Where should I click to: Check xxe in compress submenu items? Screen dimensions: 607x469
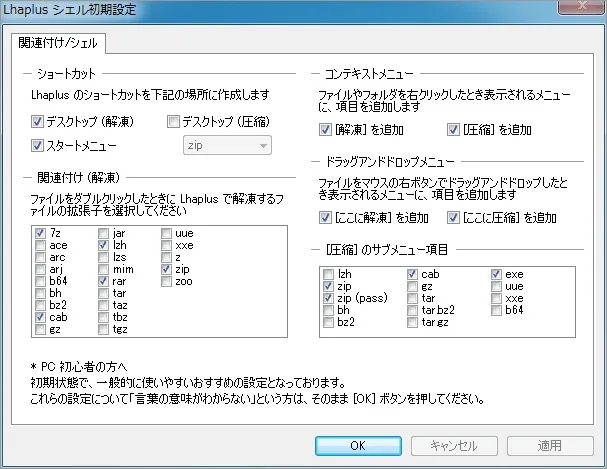(496, 298)
